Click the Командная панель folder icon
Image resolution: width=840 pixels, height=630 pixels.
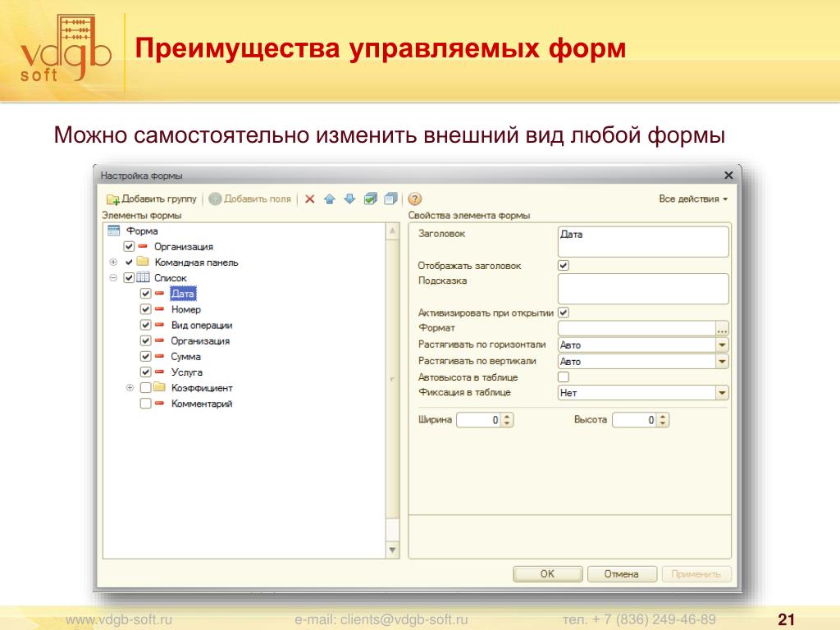tap(143, 262)
